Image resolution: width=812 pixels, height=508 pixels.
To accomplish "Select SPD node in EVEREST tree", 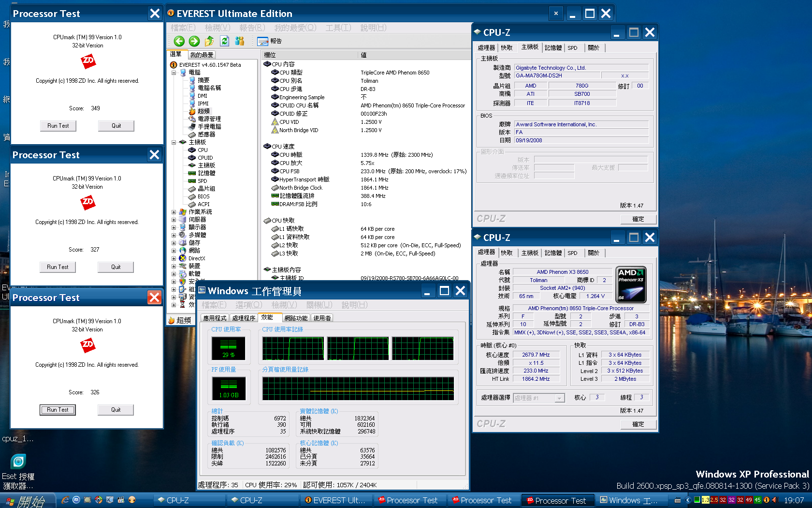I will tap(198, 181).
